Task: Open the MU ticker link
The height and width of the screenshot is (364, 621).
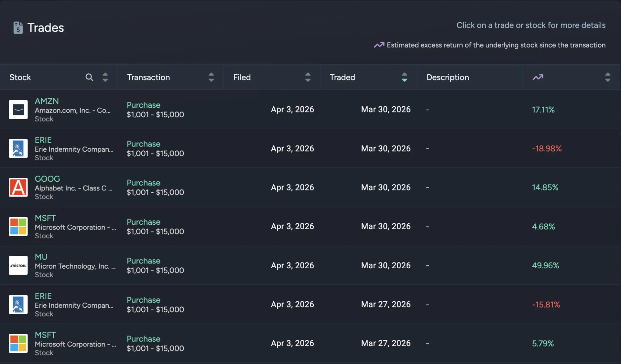Action: 41,257
